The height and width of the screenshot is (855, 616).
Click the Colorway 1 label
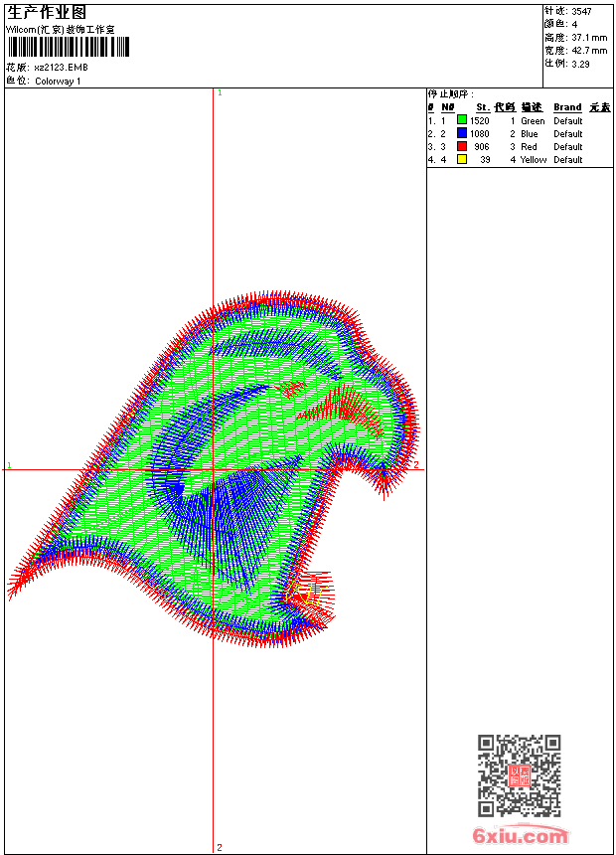pyautogui.click(x=58, y=82)
